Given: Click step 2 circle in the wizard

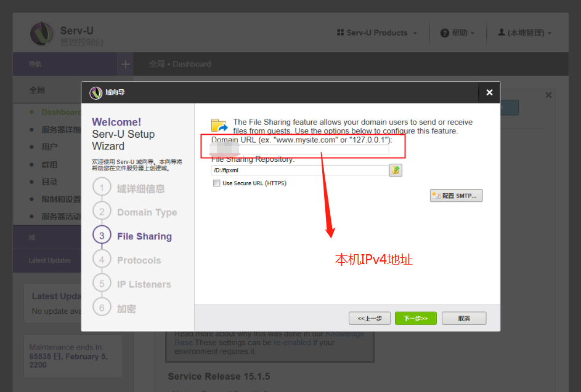Looking at the screenshot, I should [102, 212].
